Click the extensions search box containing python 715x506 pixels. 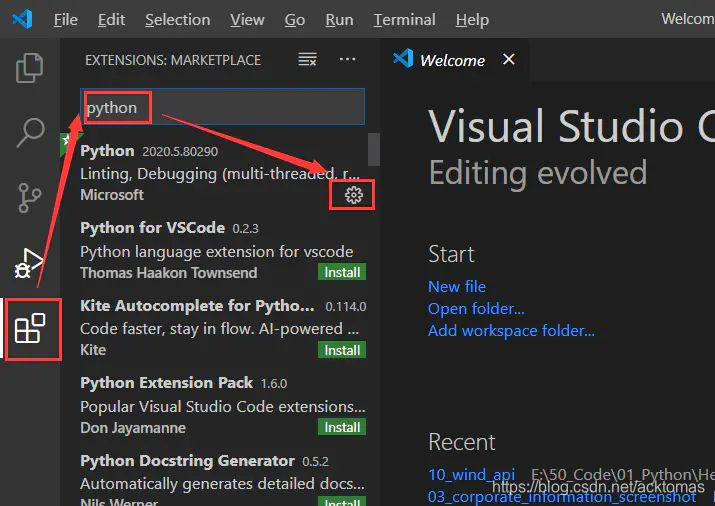coord(223,107)
